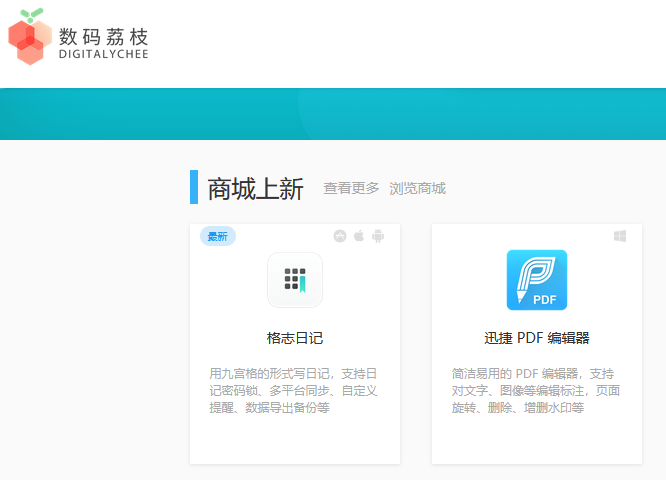666x480 pixels.
Task: Click the description starting 简洁易用的 PDF 编辑器
Action: click(x=536, y=391)
